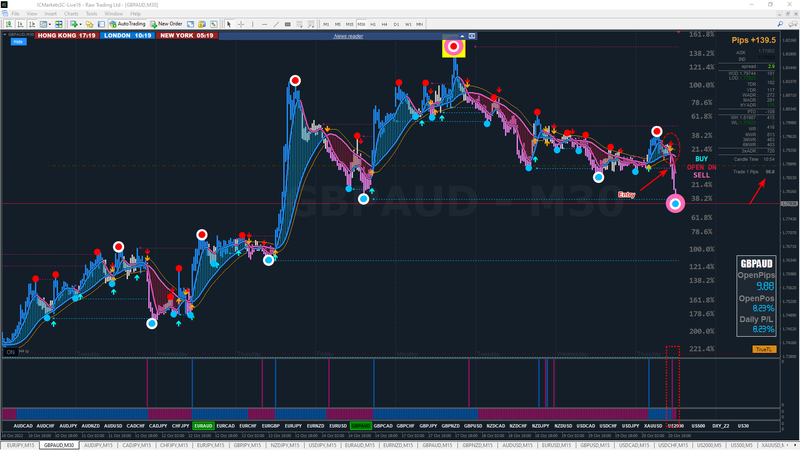
Task: Click the large pink target marker at low
Action: click(675, 204)
